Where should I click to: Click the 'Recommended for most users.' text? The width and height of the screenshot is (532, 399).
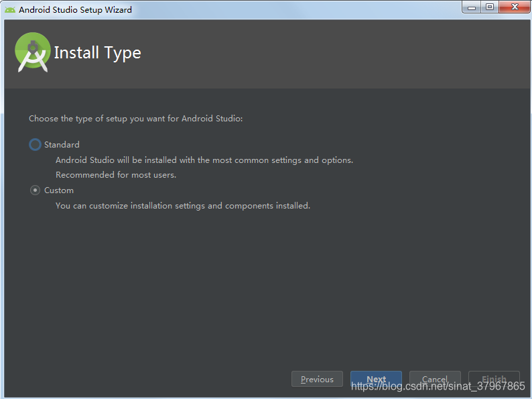click(x=116, y=175)
